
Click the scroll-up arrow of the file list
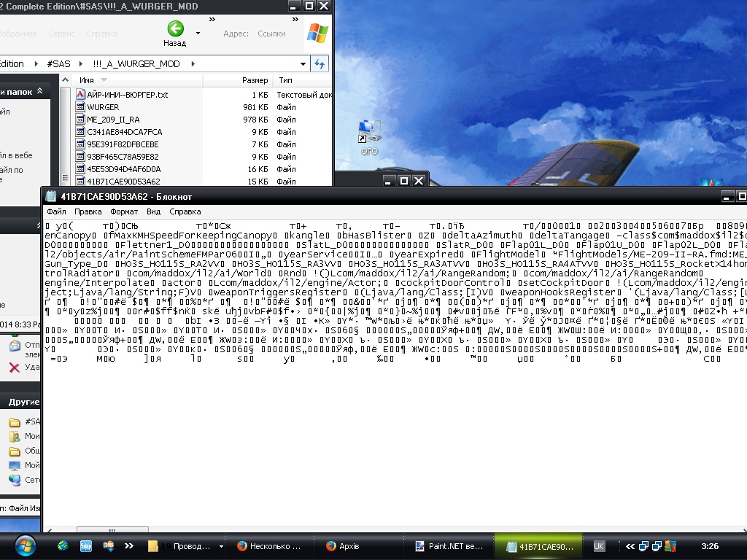(x=65, y=80)
